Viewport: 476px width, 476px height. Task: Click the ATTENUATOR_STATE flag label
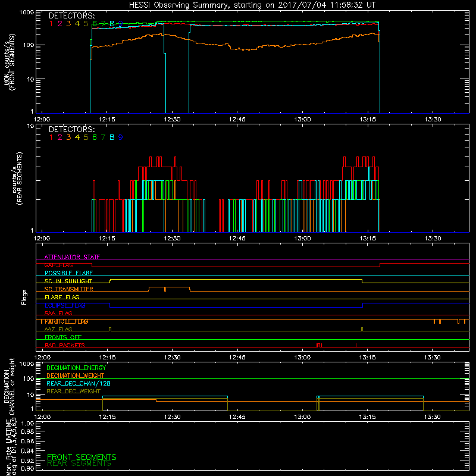[x=72, y=257]
